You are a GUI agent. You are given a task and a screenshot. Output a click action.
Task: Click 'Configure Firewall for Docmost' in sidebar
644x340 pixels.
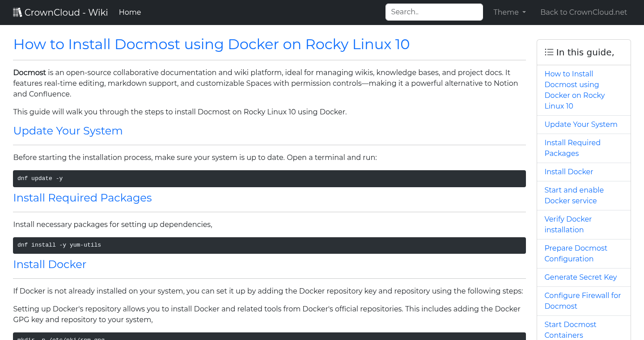582,301
